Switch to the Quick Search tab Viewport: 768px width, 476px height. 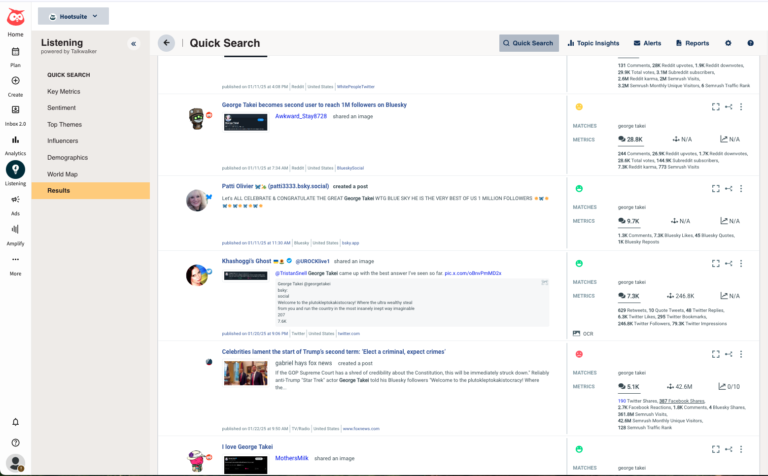pyautogui.click(x=529, y=43)
